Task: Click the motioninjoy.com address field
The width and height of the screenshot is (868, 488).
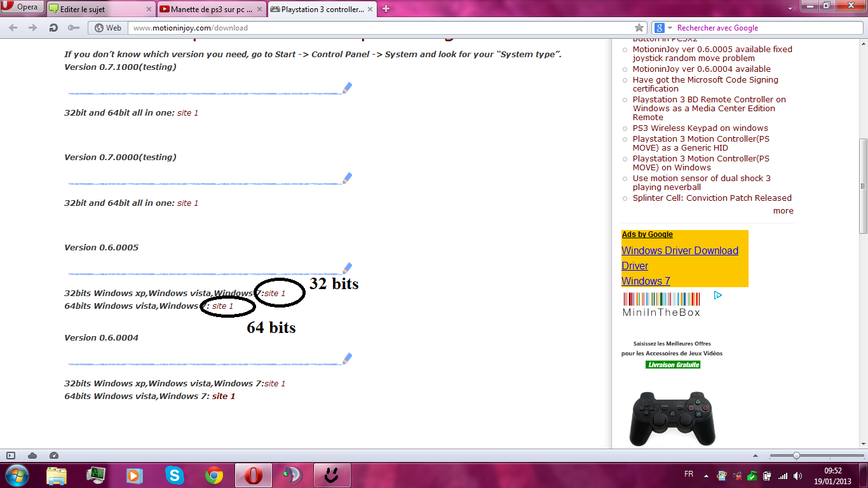Action: 381,28
